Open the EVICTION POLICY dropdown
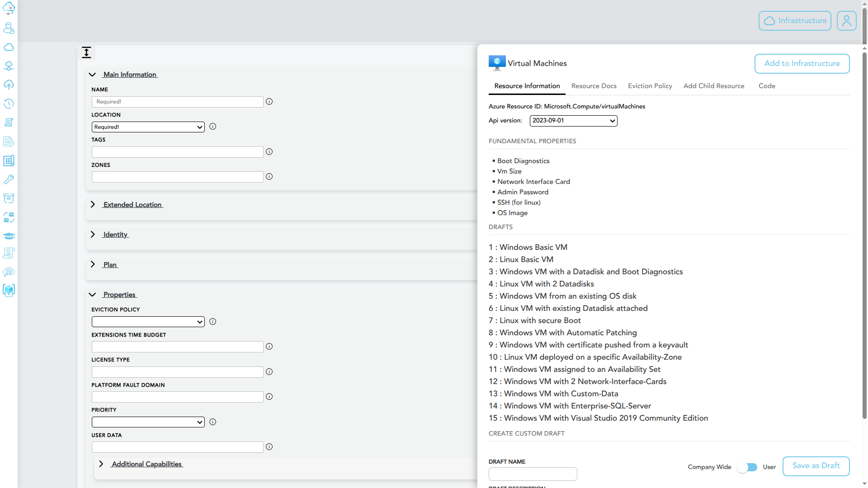 [148, 322]
